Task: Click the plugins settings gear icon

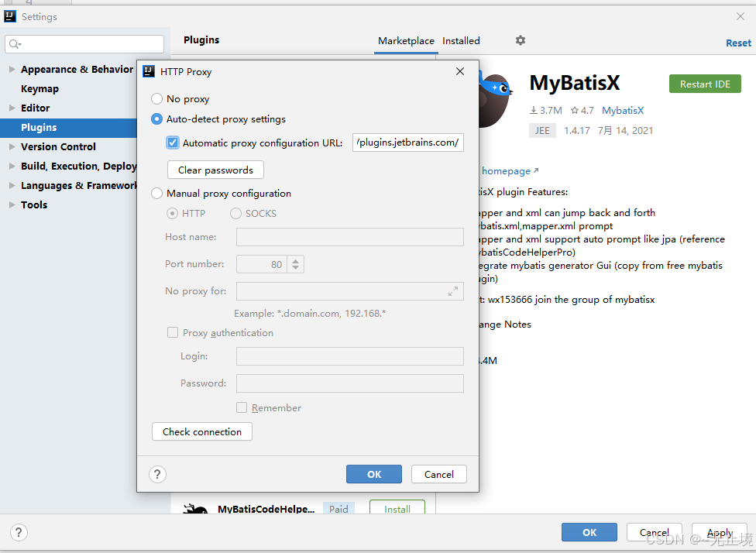Action: [x=521, y=40]
